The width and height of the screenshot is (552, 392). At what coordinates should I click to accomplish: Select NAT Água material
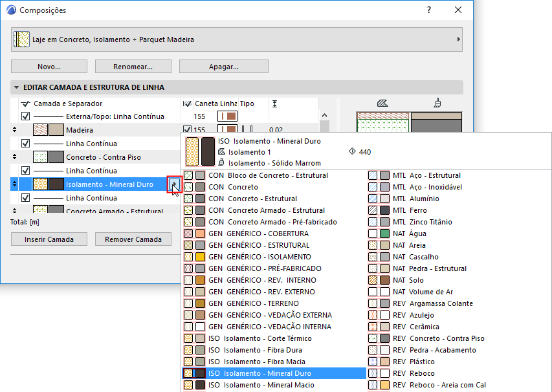coord(459,234)
